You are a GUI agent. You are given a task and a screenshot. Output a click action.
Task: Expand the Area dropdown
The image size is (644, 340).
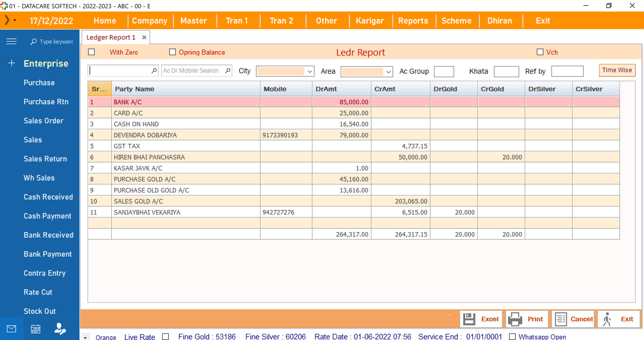point(388,71)
